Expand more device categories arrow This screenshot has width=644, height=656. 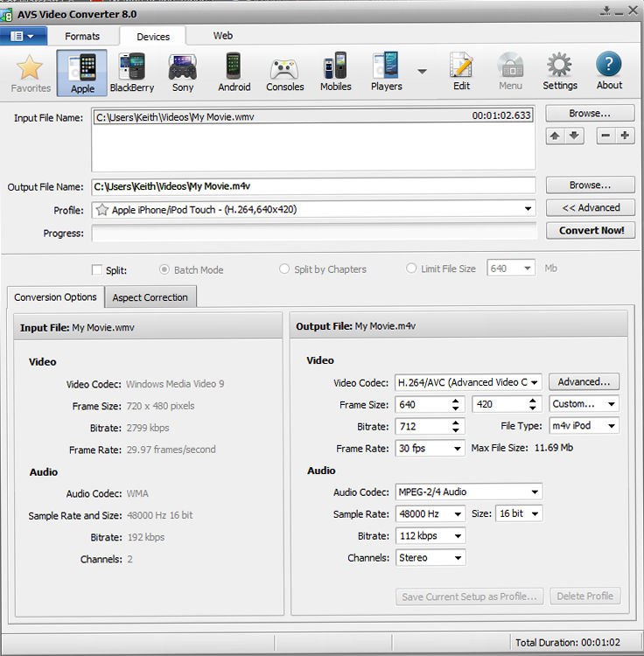click(423, 72)
